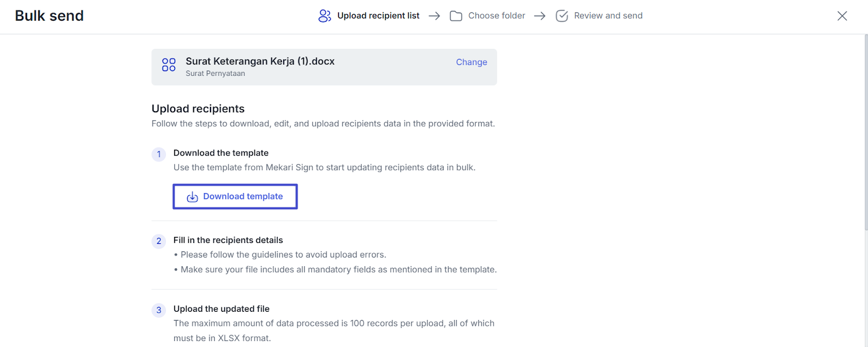Click the checkmark icon beside Review and send
The height and width of the screenshot is (347, 868).
[x=562, y=16]
